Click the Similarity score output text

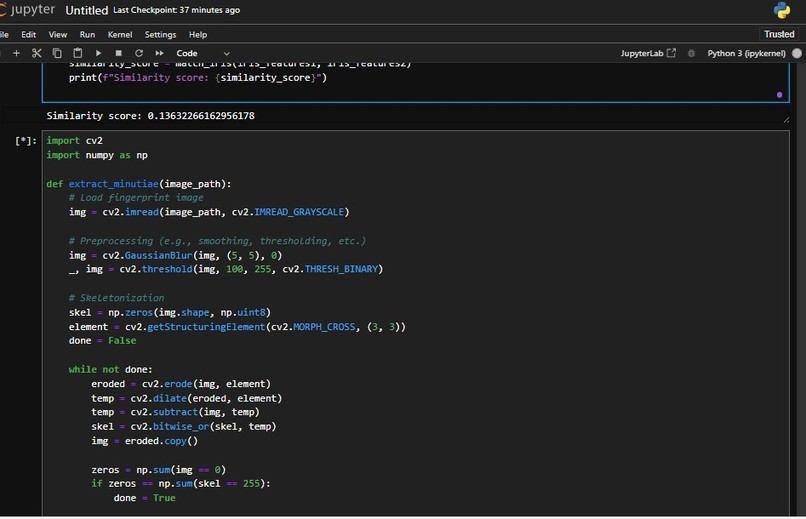point(151,116)
